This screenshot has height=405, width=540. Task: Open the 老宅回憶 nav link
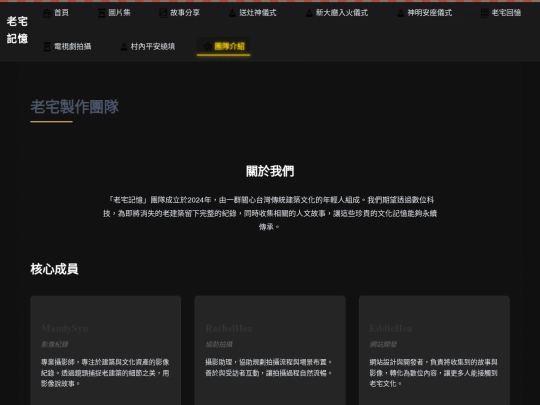click(x=501, y=13)
